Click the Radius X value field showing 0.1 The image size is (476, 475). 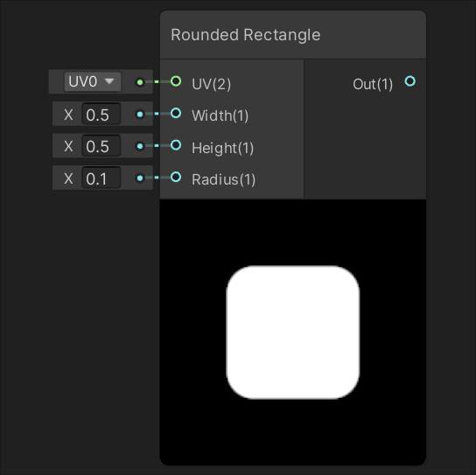pos(101,178)
